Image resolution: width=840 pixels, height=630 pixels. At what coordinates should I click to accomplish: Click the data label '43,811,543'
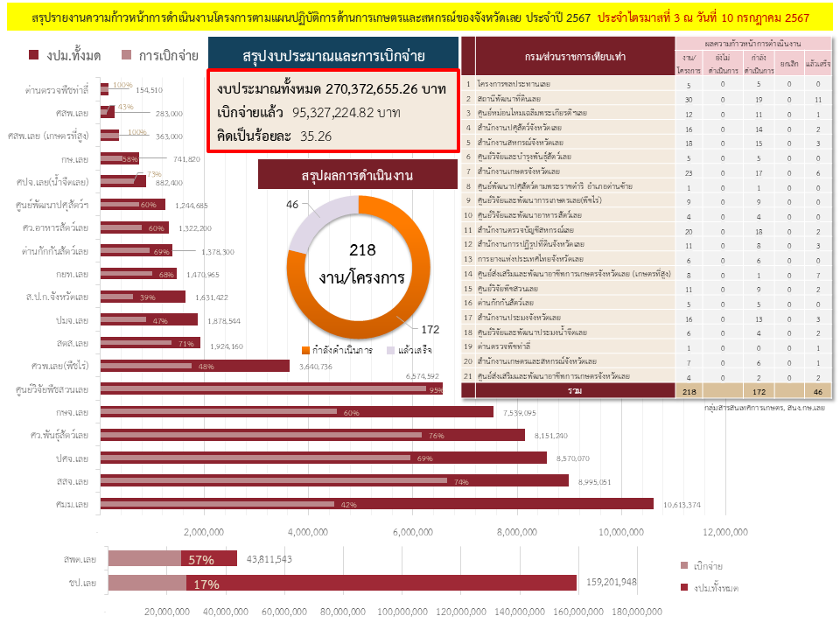pyautogui.click(x=269, y=559)
